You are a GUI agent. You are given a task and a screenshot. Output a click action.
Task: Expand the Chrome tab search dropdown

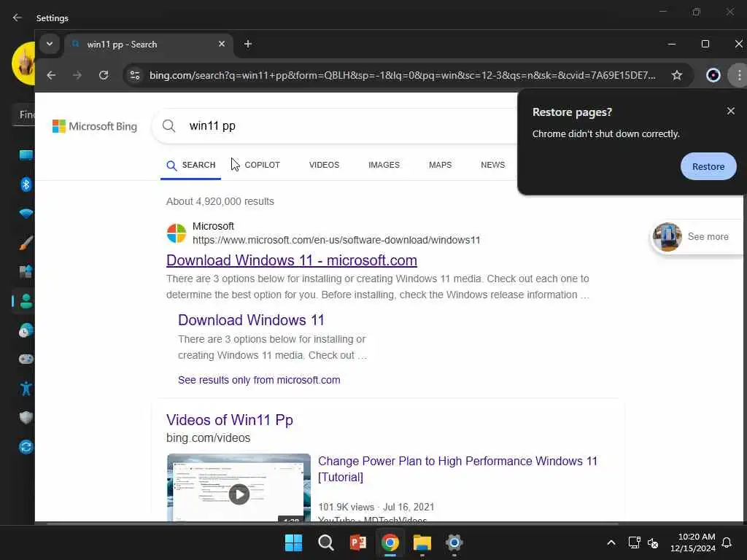tap(50, 44)
